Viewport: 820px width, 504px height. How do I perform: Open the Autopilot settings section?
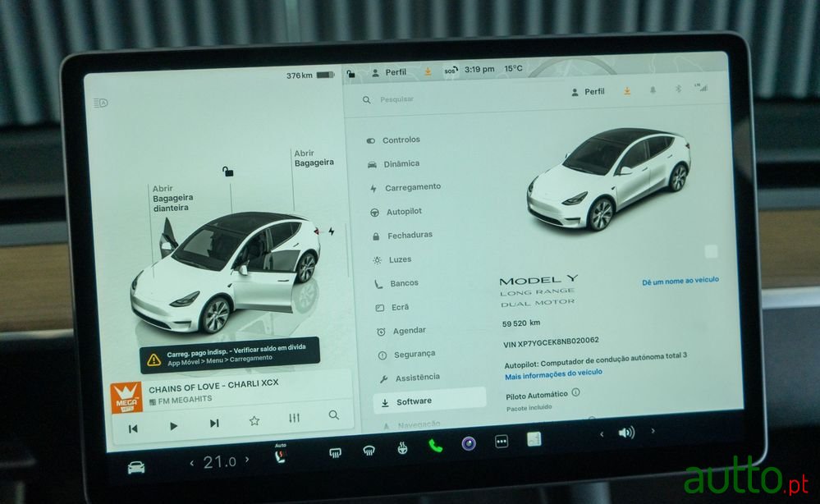click(404, 211)
